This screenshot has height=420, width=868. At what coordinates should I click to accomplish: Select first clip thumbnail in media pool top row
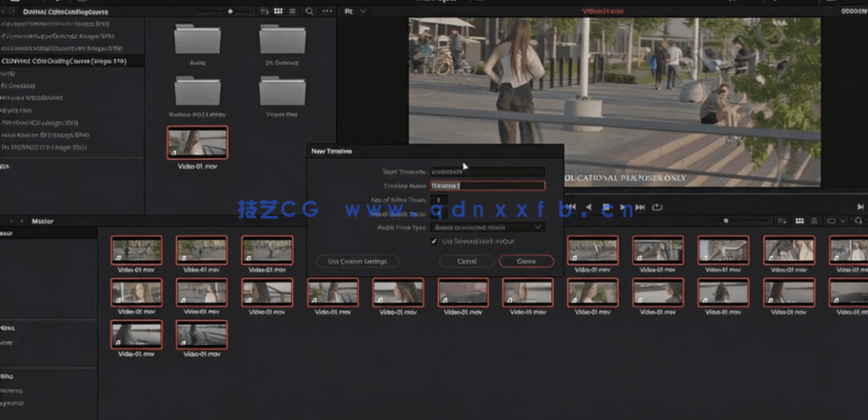[136, 250]
